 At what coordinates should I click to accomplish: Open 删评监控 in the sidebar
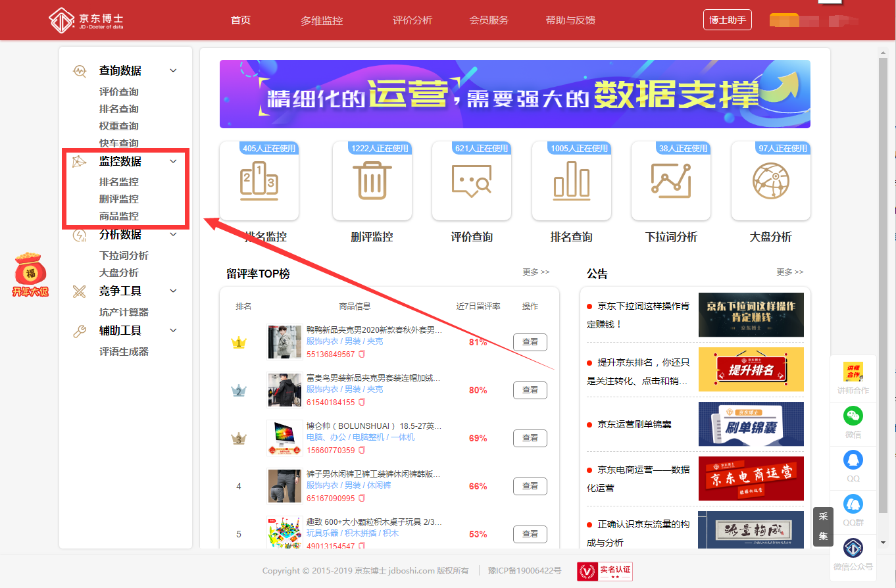119,199
